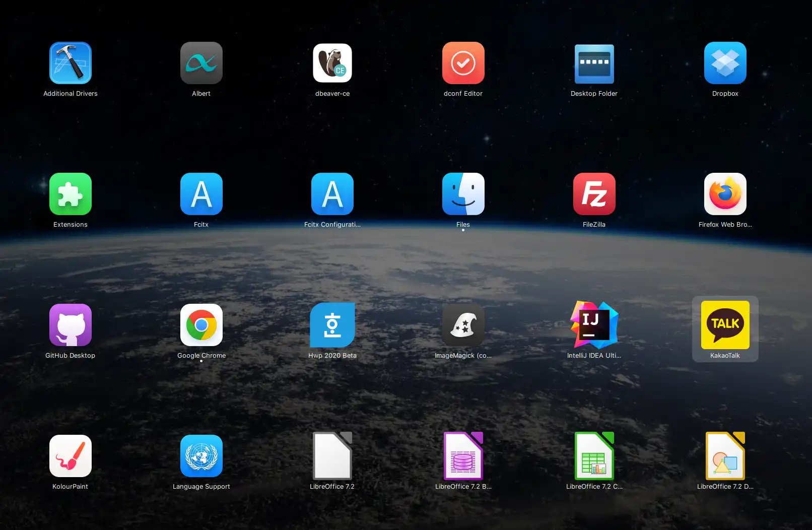Click the 'LibreOffice 7.2 B...' label text
812x530 pixels.
click(x=463, y=487)
